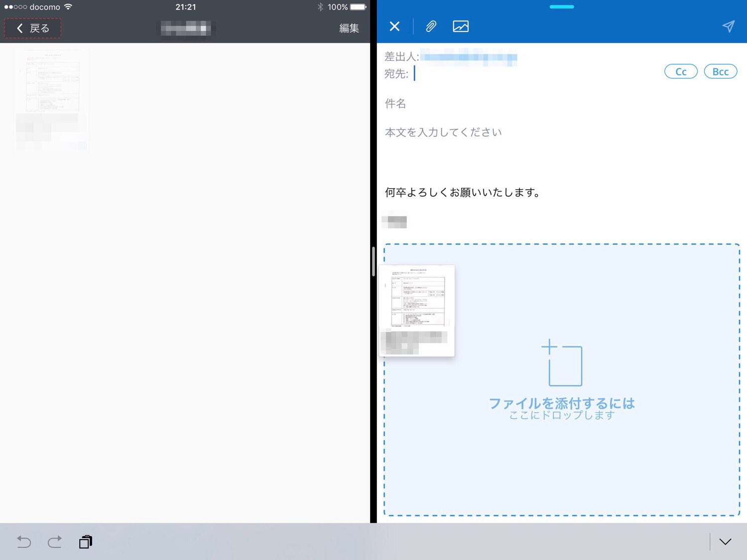The height and width of the screenshot is (560, 747).
Task: Select the document thumbnail in left pane
Action: 52,100
